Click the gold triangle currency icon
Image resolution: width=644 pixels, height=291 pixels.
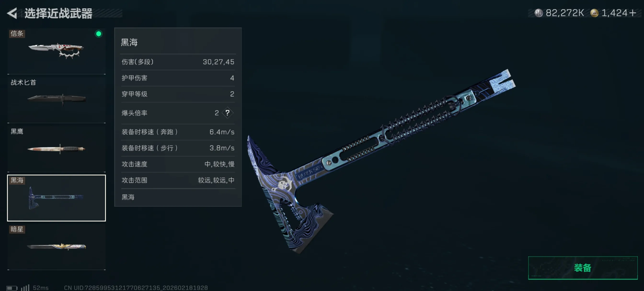coord(594,13)
